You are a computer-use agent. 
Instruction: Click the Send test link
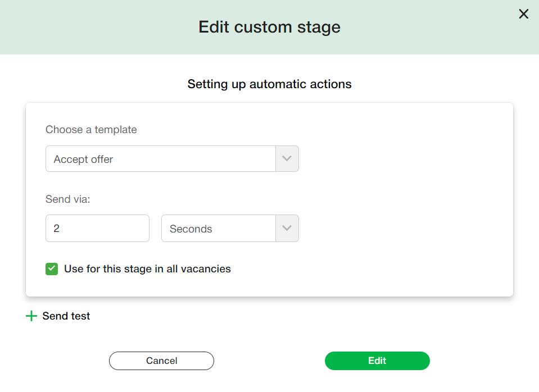(66, 316)
